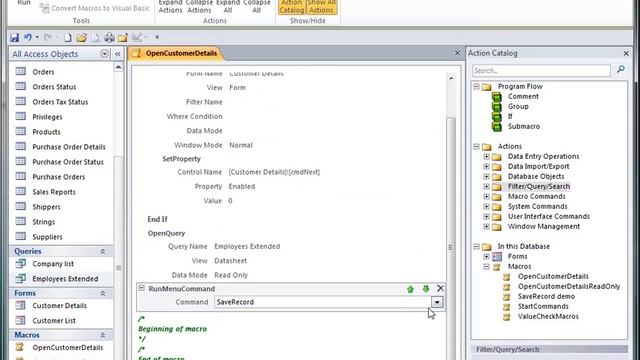Move RunMenuCommand action down with green arrow
This screenshot has height=360, width=640.
pyautogui.click(x=426, y=289)
